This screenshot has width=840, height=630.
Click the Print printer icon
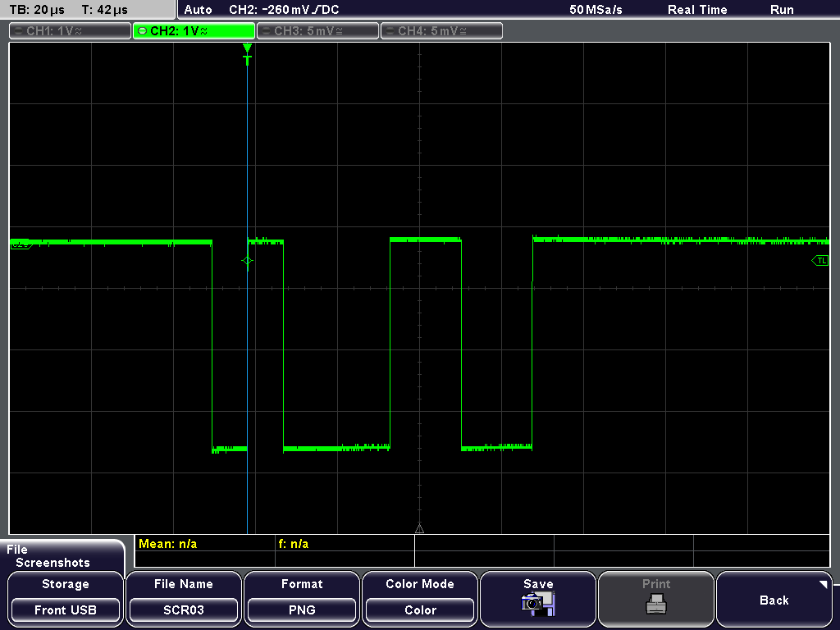656,604
